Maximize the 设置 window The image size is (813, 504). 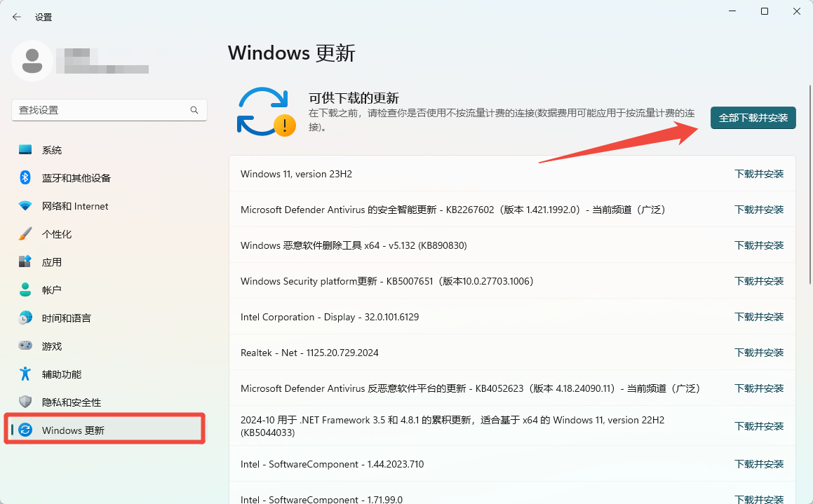coord(765,11)
